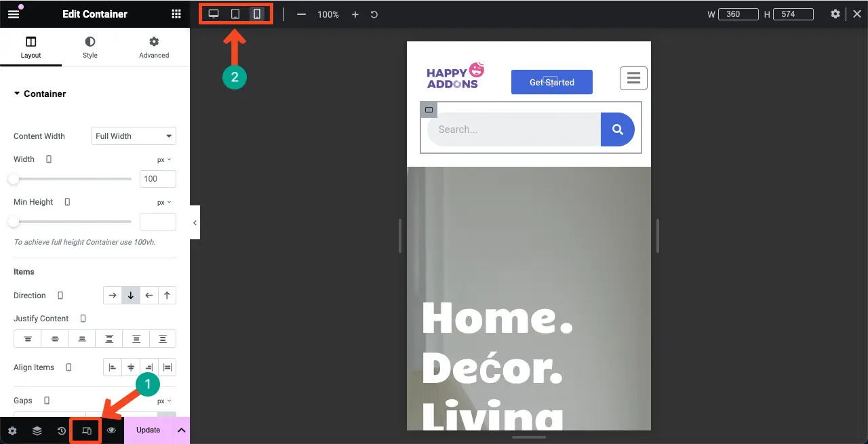The width and height of the screenshot is (868, 444).
Task: Open the Elementor hamburger menu
Action: (x=14, y=14)
